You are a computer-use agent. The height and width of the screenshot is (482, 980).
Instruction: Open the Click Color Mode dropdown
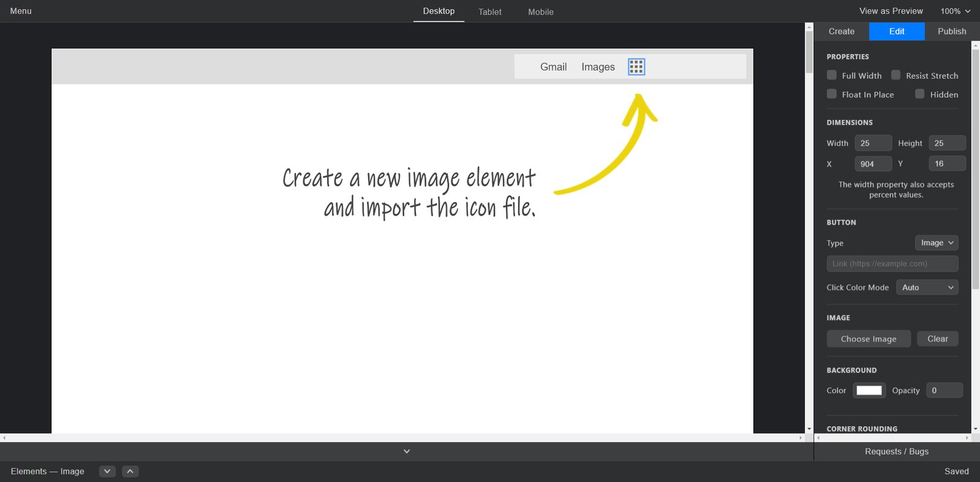(x=927, y=287)
